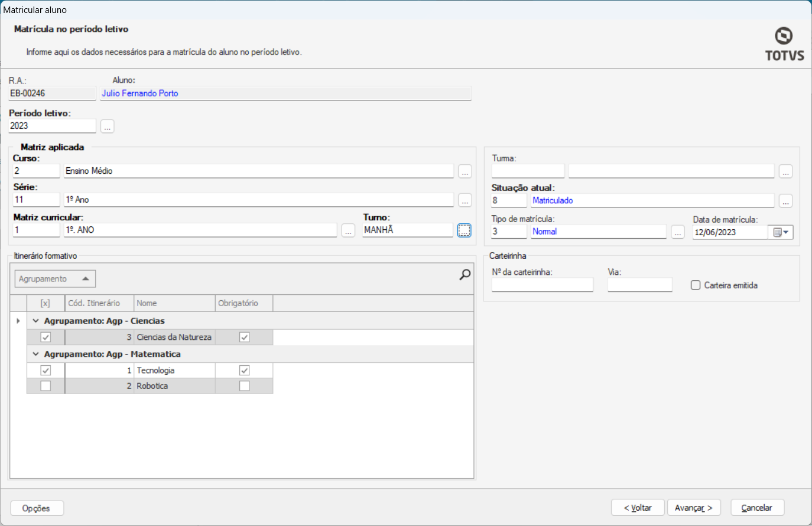Click the Nº da carteirinha input field
The image size is (812, 526).
click(x=542, y=285)
